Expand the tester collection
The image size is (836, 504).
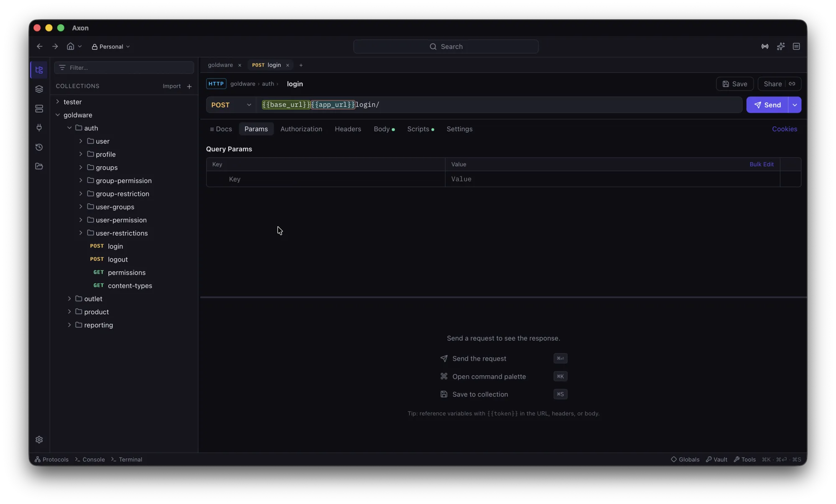coord(58,102)
